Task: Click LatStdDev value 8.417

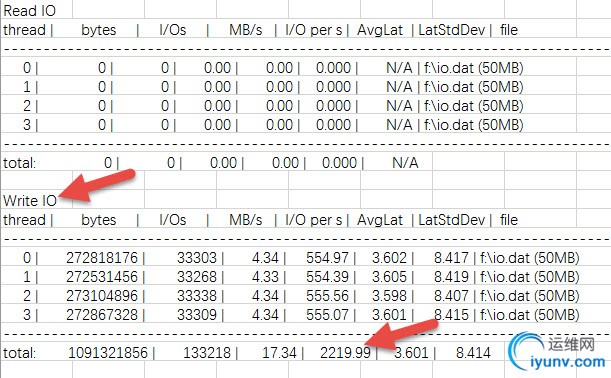Action: 451,258
